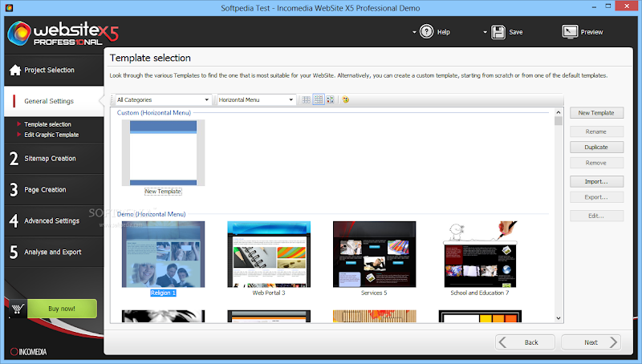The image size is (642, 364).
Task: Open General Settings step
Action: pyautogui.click(x=54, y=101)
